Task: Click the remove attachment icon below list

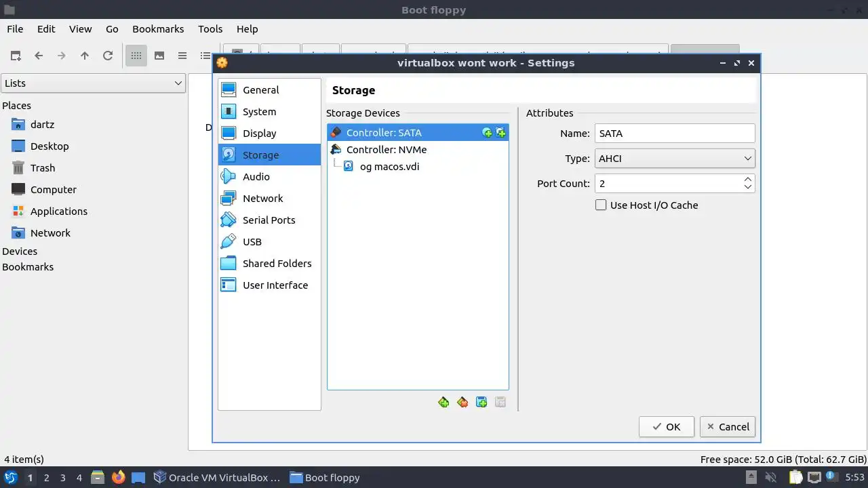Action: tap(500, 403)
